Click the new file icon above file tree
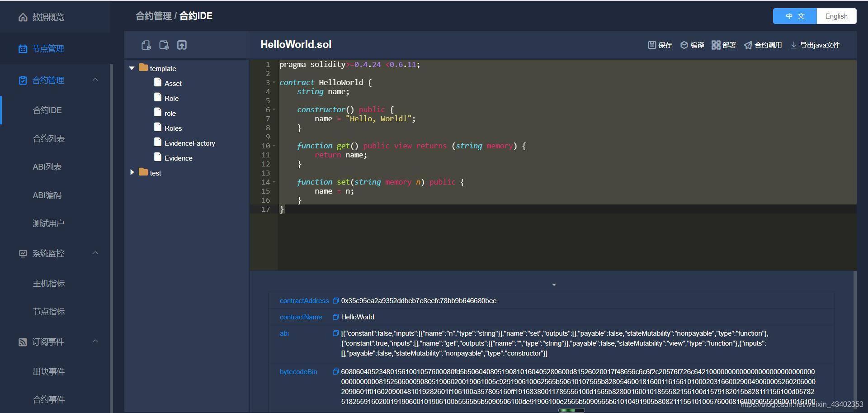 146,45
